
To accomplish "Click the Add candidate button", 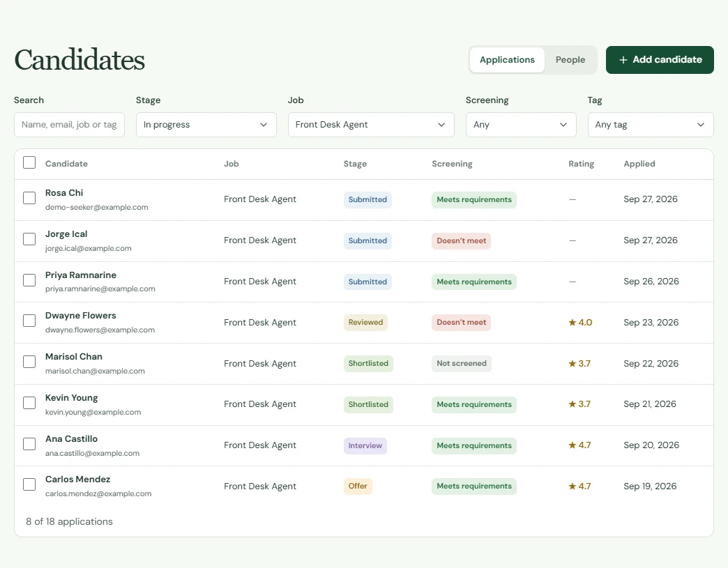I will tap(660, 60).
